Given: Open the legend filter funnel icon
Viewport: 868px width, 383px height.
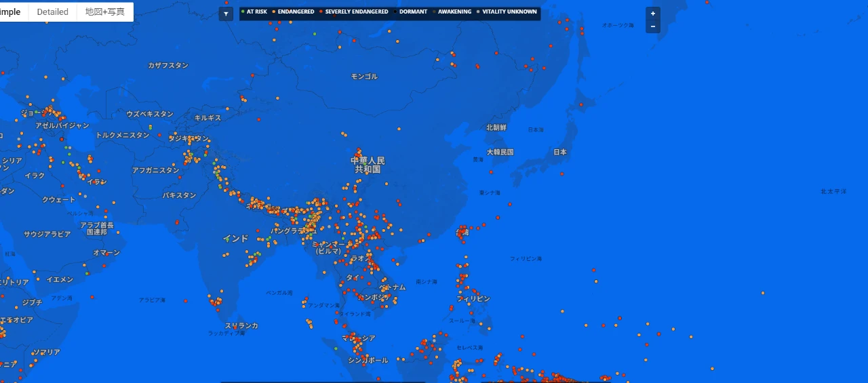Looking at the screenshot, I should point(226,14).
